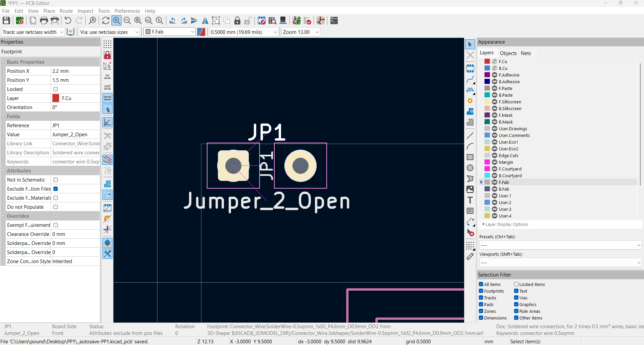This screenshot has height=345, width=644.
Task: Switch to the Objects tab
Action: (508, 53)
